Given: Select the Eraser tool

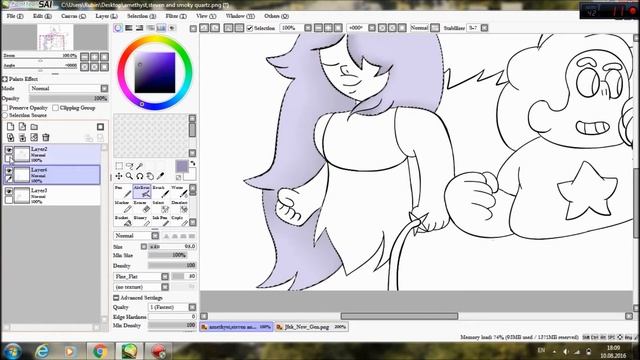Looking at the screenshot, I should pyautogui.click(x=142, y=207).
